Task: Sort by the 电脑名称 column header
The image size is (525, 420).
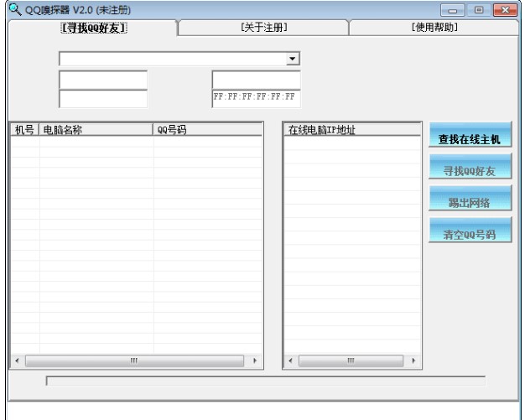Action: (96, 130)
